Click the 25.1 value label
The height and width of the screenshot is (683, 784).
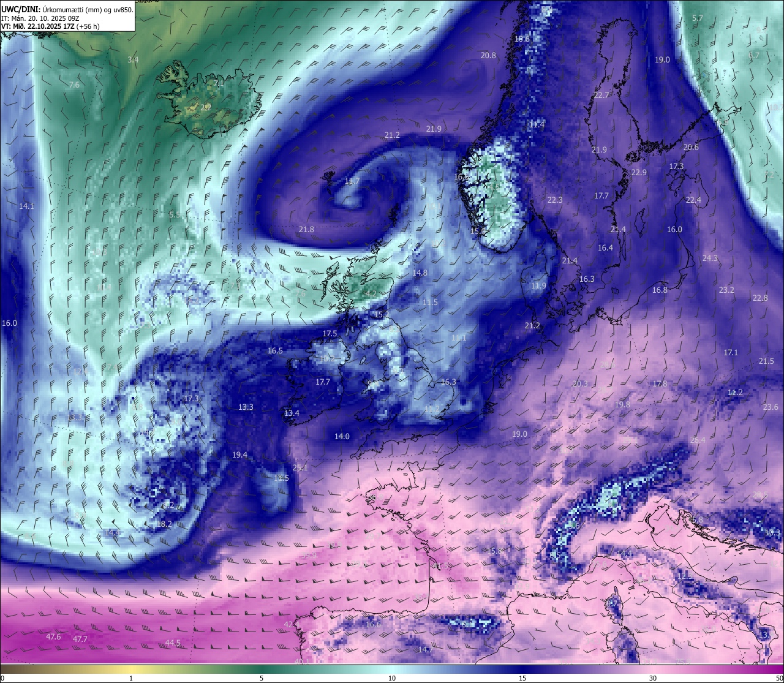point(300,468)
